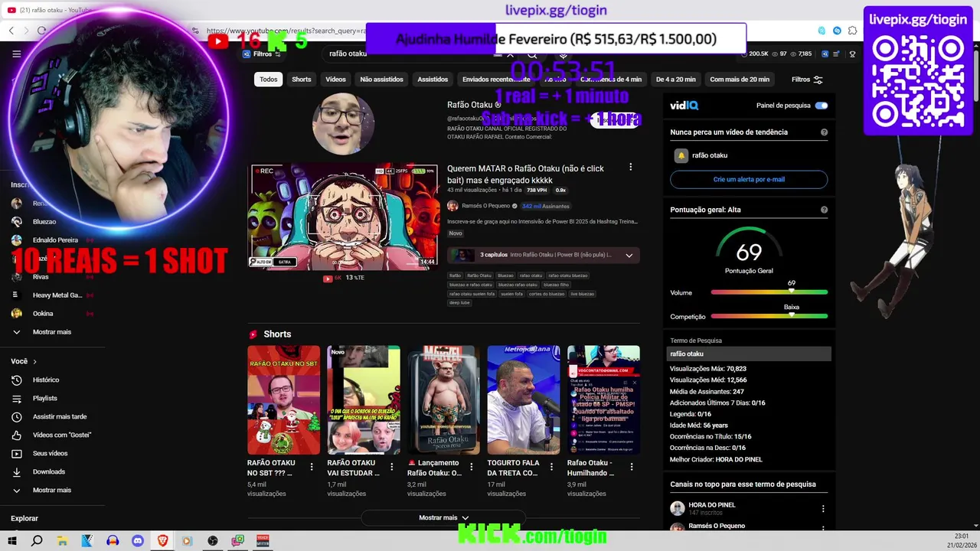Open options menu for Rafão Otaku - Humilhando short
Image resolution: width=980 pixels, height=551 pixels.
[x=632, y=467]
